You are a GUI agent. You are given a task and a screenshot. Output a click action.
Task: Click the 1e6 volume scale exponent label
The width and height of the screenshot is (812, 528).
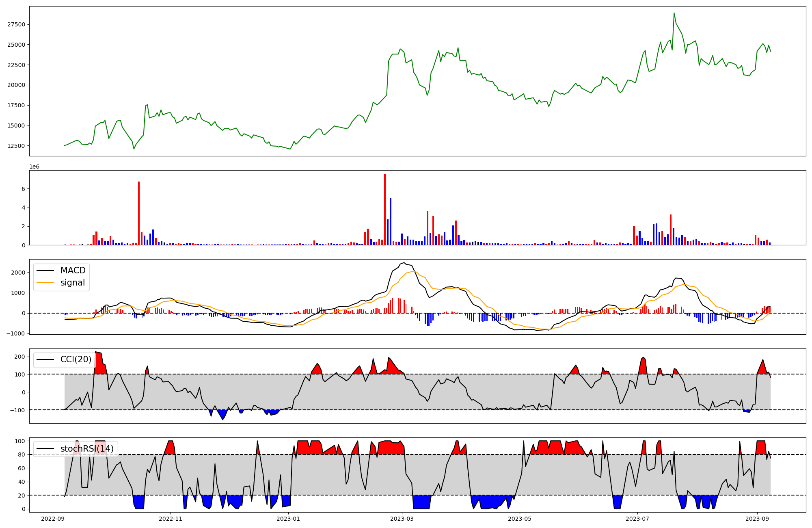click(x=34, y=167)
